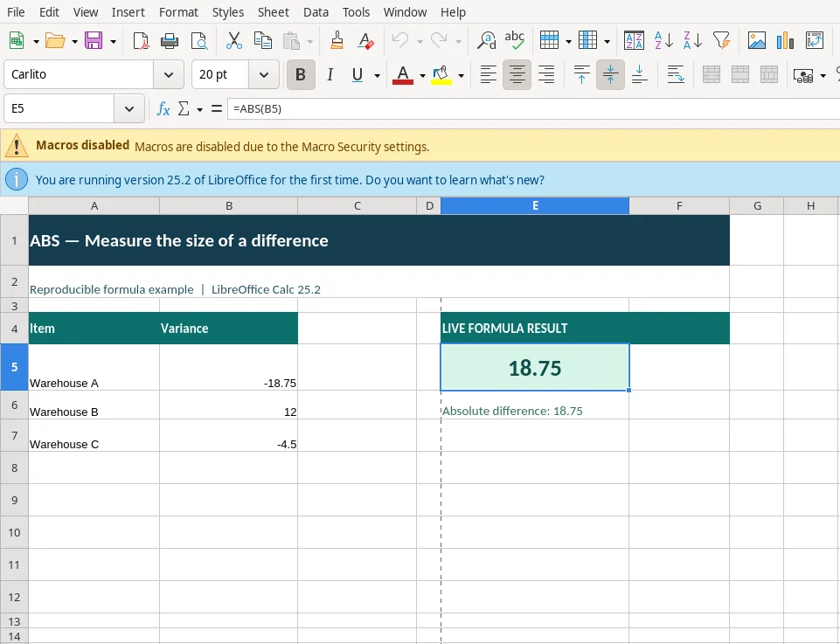Viewport: 840px width, 644px height.
Task: Select row 5 header
Action: [15, 367]
